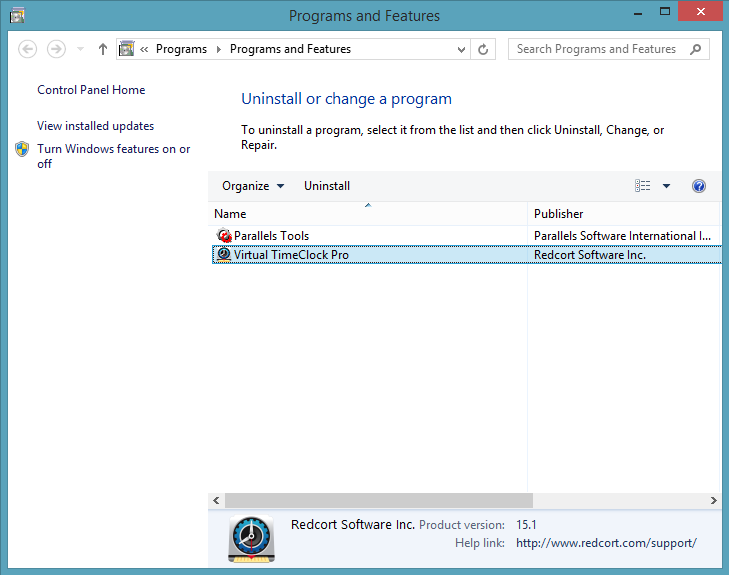
Task: Click the horizontal scrollbar right arrow
Action: click(713, 501)
